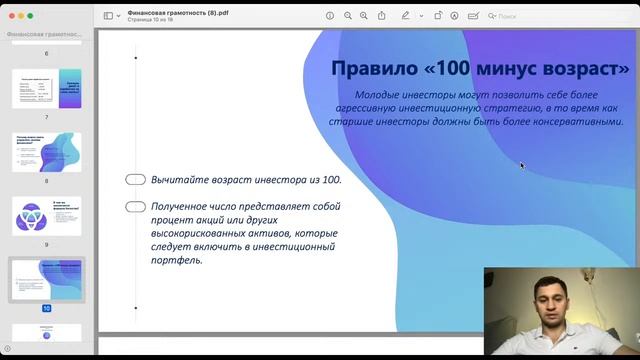640x360 pixels.
Task: Click page label 9 in sidebar
Action: pos(47,244)
